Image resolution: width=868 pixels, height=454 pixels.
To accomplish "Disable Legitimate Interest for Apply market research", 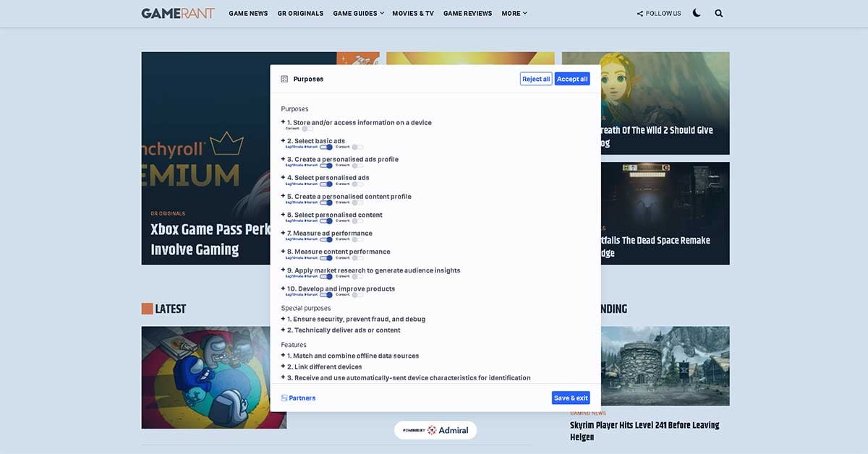I will click(326, 276).
